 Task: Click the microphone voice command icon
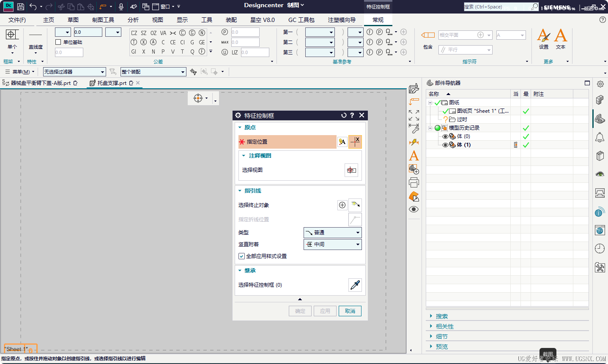click(121, 7)
